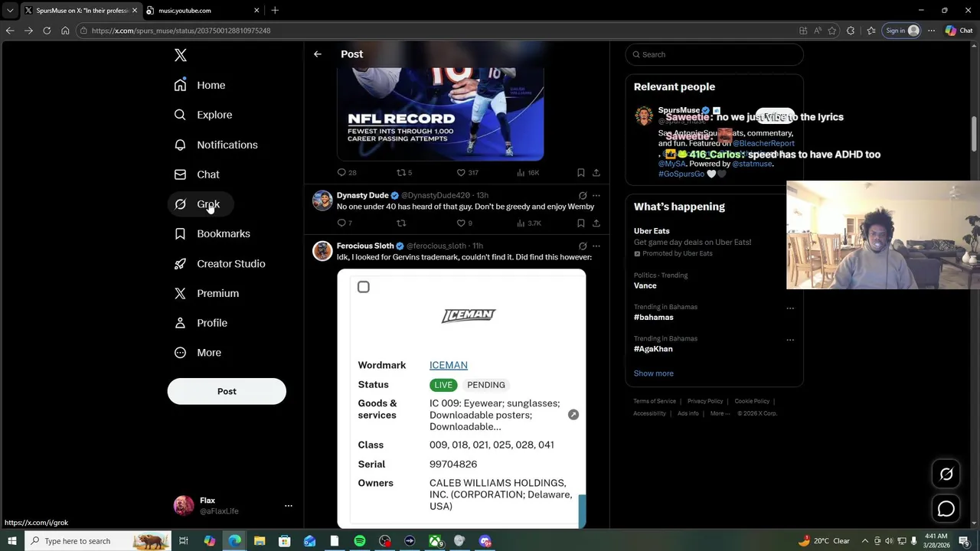Expand the goods and services arrow icon

pos(573,415)
